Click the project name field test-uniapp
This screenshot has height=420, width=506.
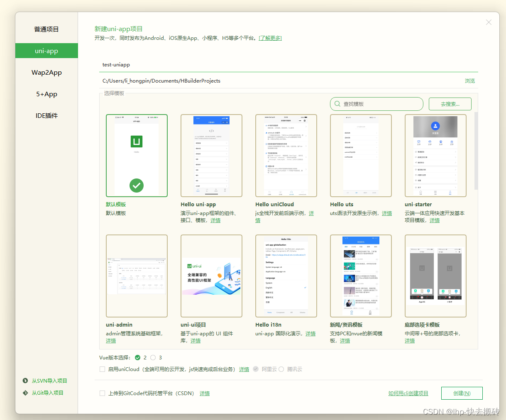[288, 65]
